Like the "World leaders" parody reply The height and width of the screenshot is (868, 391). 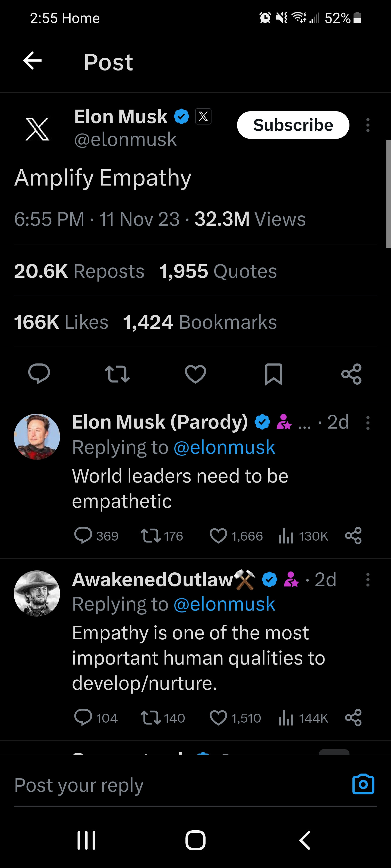tap(218, 536)
